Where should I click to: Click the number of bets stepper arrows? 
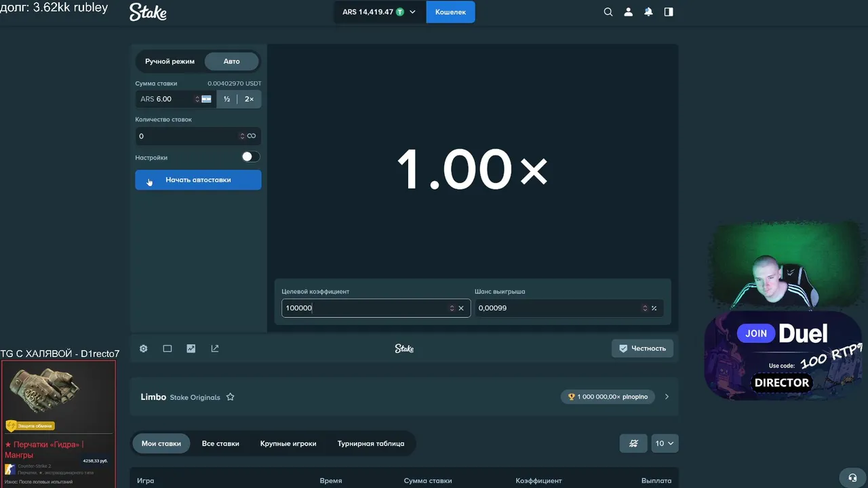[242, 136]
